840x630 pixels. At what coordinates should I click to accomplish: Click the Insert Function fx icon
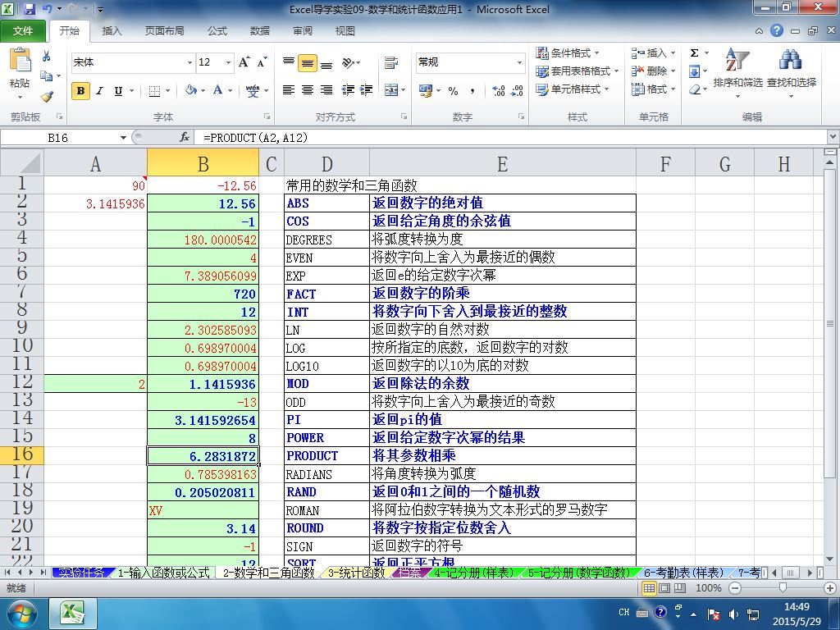point(185,138)
